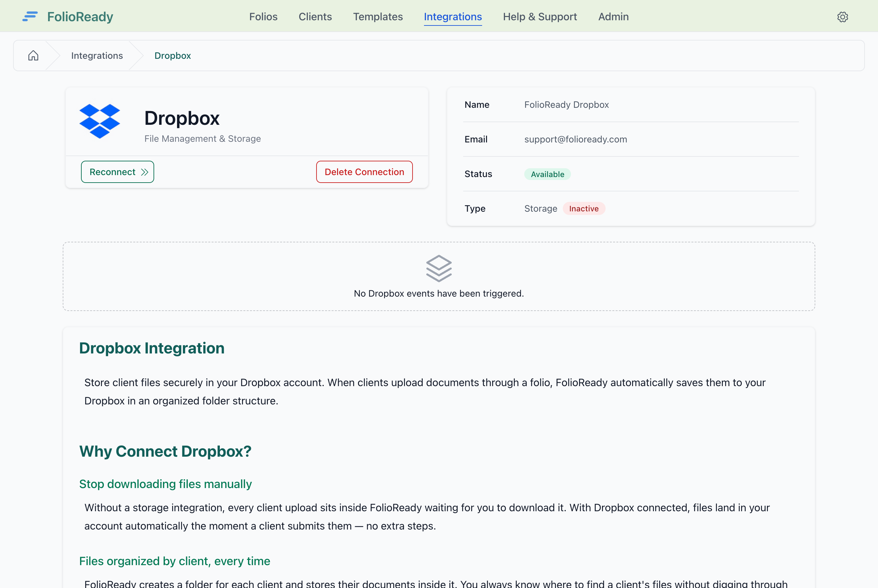Open the Clients menu
The height and width of the screenshot is (588, 878).
pyautogui.click(x=315, y=17)
